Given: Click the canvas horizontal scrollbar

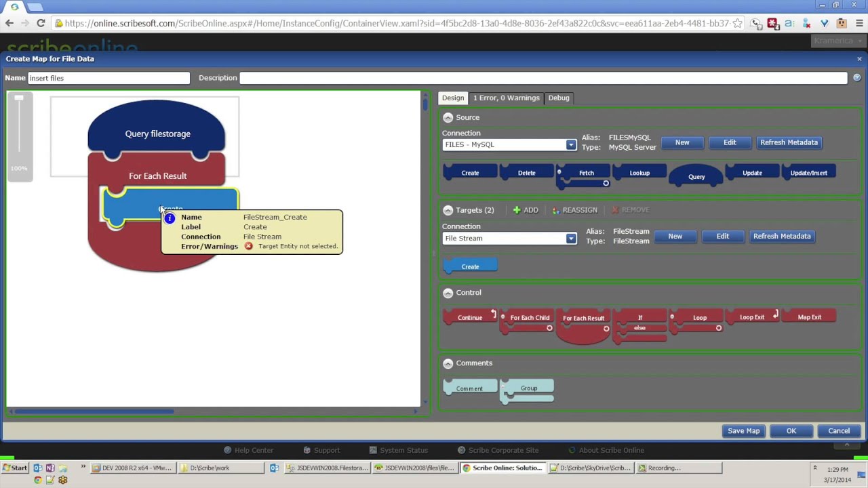Looking at the screenshot, I should coord(94,411).
